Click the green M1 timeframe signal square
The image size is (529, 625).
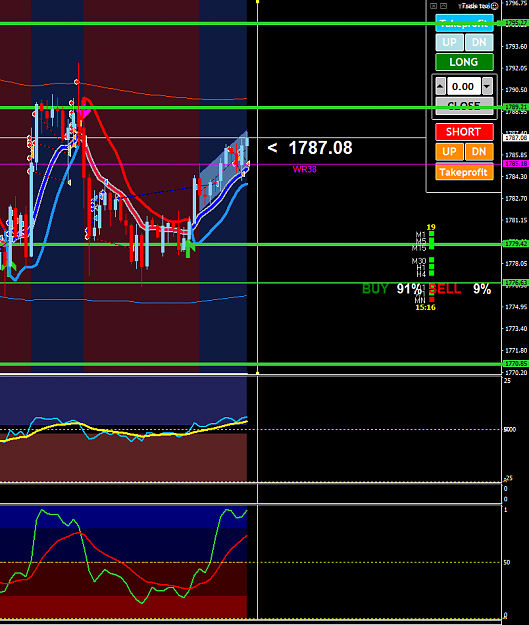tap(431, 234)
